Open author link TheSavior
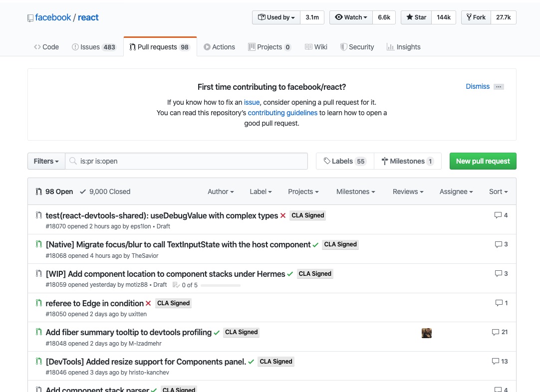This screenshot has width=540, height=392. tap(145, 256)
